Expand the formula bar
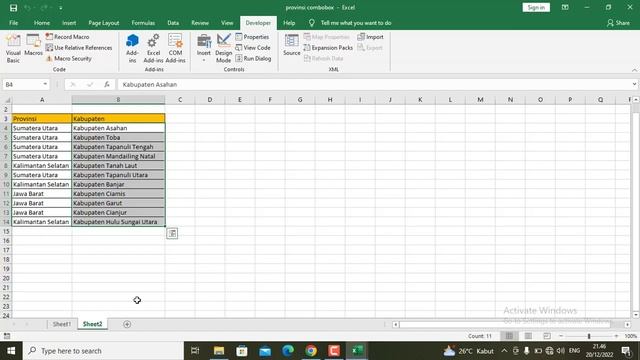640x360 pixels. pos(634,84)
